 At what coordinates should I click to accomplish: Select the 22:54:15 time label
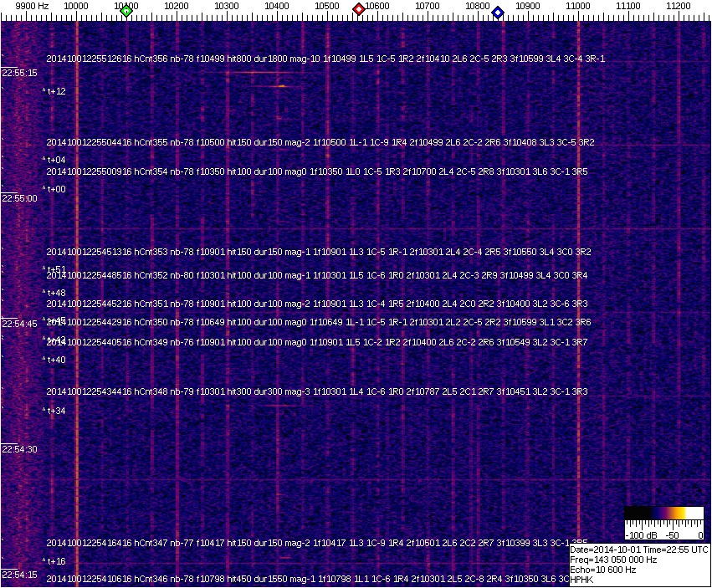(19, 575)
